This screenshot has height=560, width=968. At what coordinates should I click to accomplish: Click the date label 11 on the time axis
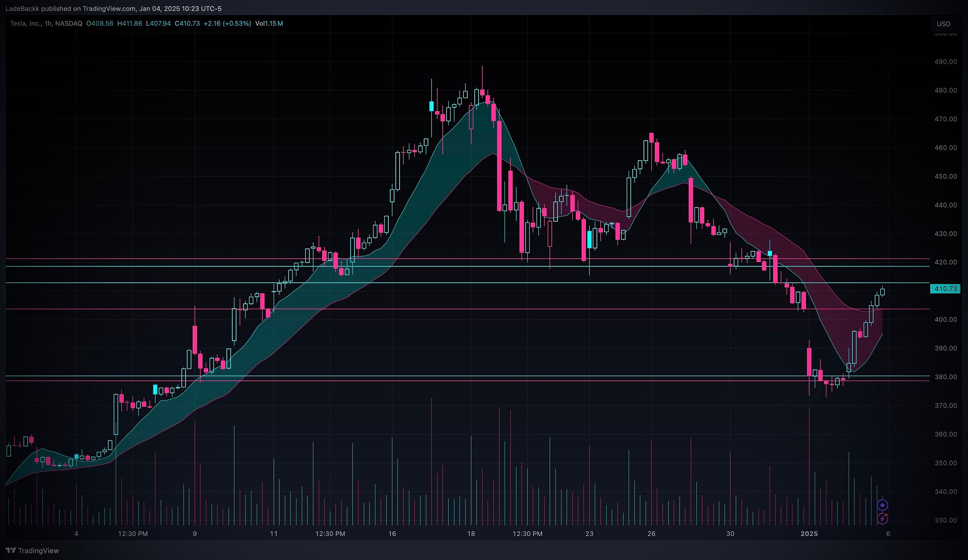274,534
